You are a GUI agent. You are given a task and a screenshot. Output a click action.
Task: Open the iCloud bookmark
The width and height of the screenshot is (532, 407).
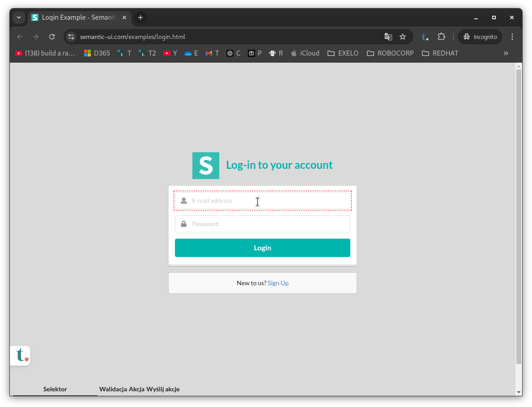pos(305,53)
